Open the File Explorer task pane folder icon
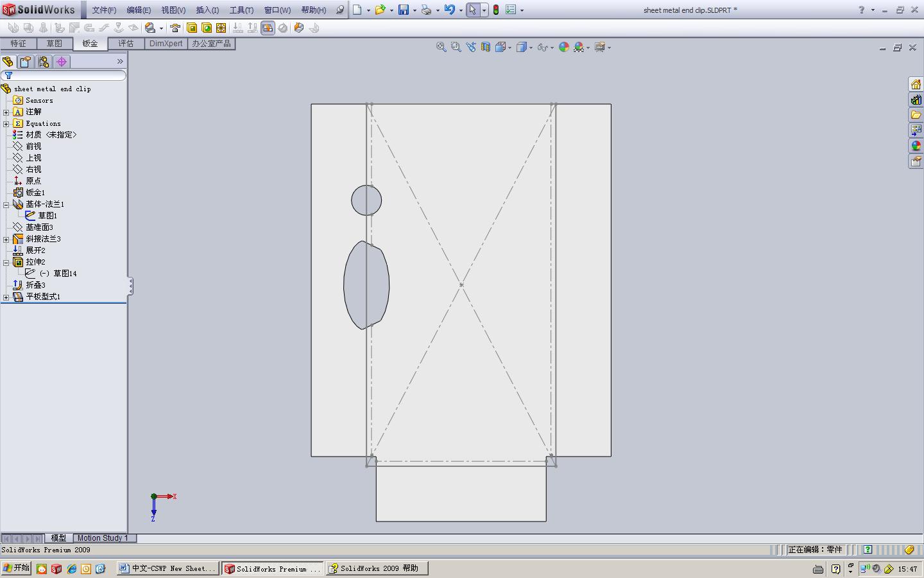Screen dimensions: 924x578 click(x=916, y=115)
